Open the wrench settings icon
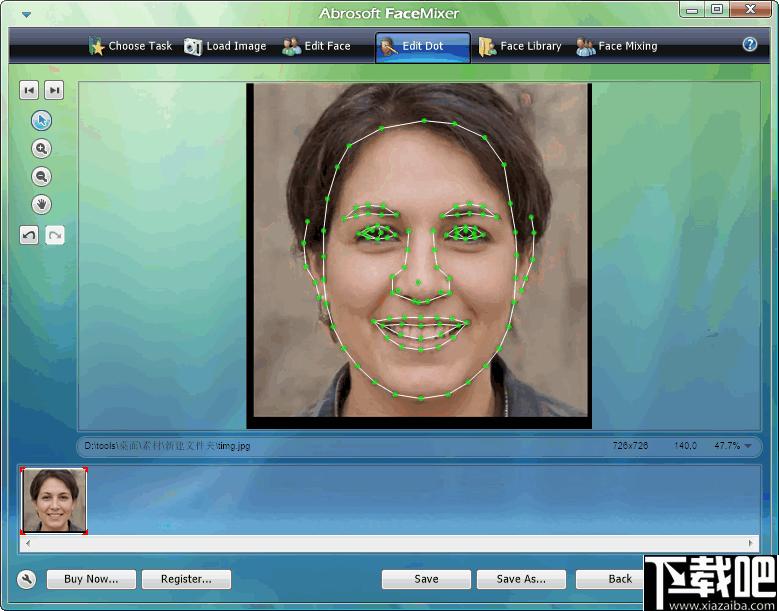Viewport: 779px width, 611px height. (26, 579)
